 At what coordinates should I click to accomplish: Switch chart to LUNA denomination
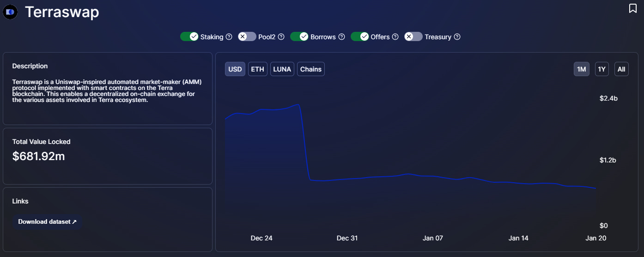click(x=282, y=69)
